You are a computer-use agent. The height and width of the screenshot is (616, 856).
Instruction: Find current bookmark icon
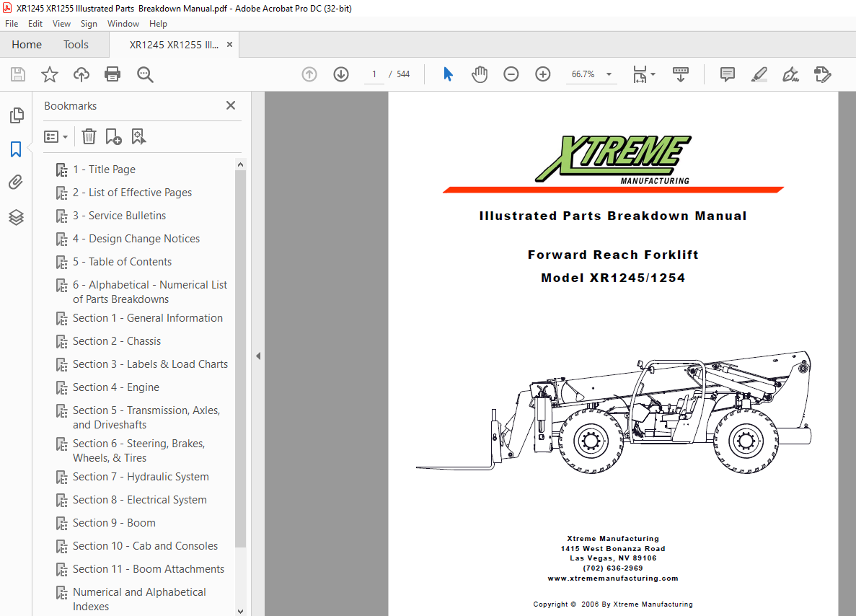(x=138, y=136)
